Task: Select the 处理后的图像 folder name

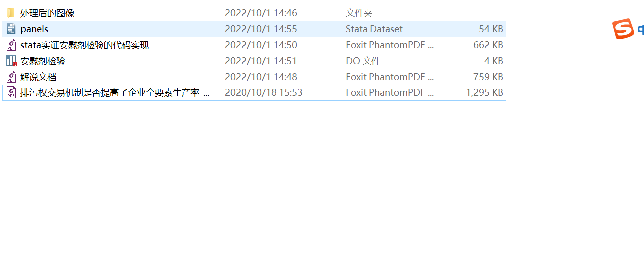Action: [x=47, y=13]
